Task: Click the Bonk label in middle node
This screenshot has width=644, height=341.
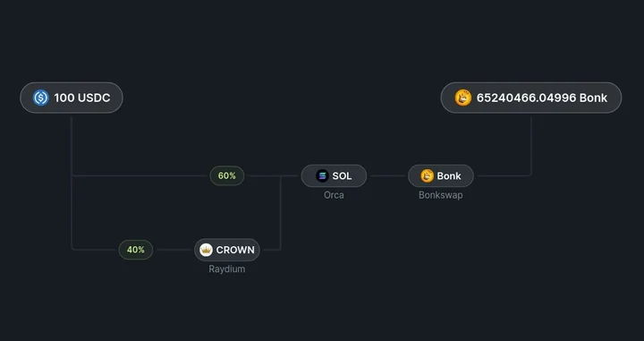Action: pyautogui.click(x=449, y=175)
